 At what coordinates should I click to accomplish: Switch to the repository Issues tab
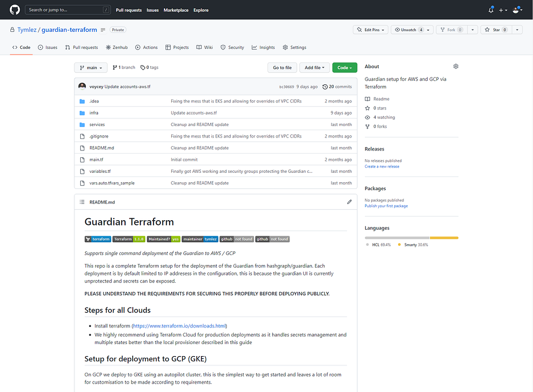coord(47,47)
